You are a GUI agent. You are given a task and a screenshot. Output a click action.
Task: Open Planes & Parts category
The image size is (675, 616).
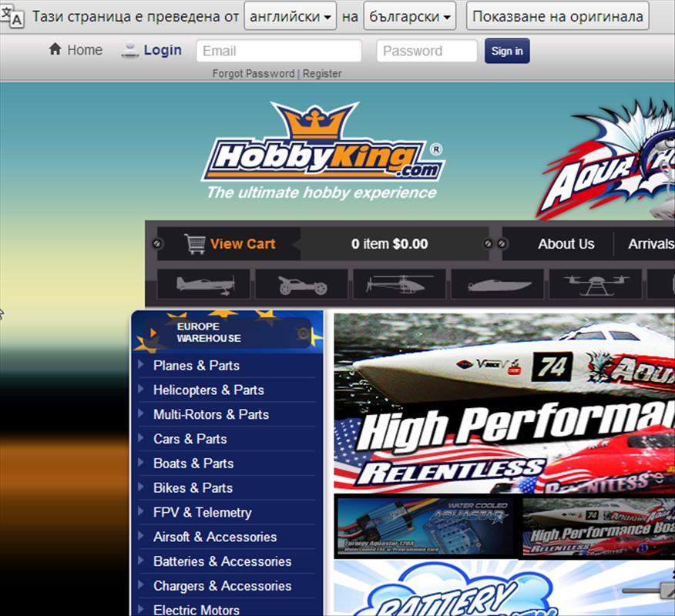(x=196, y=365)
